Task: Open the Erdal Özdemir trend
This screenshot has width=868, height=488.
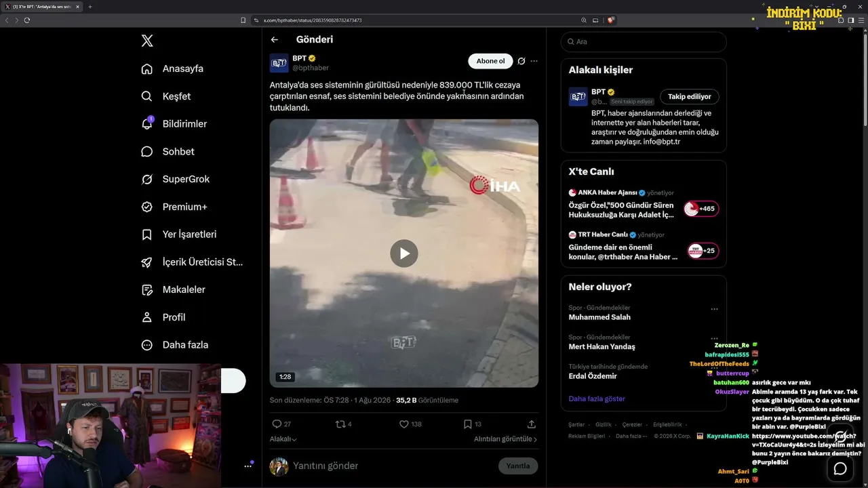Action: 593,376
